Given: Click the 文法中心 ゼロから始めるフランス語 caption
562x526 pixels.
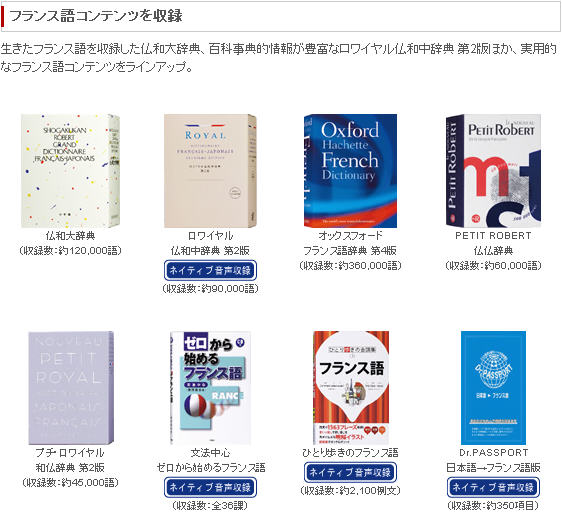Looking at the screenshot, I should (211, 460).
